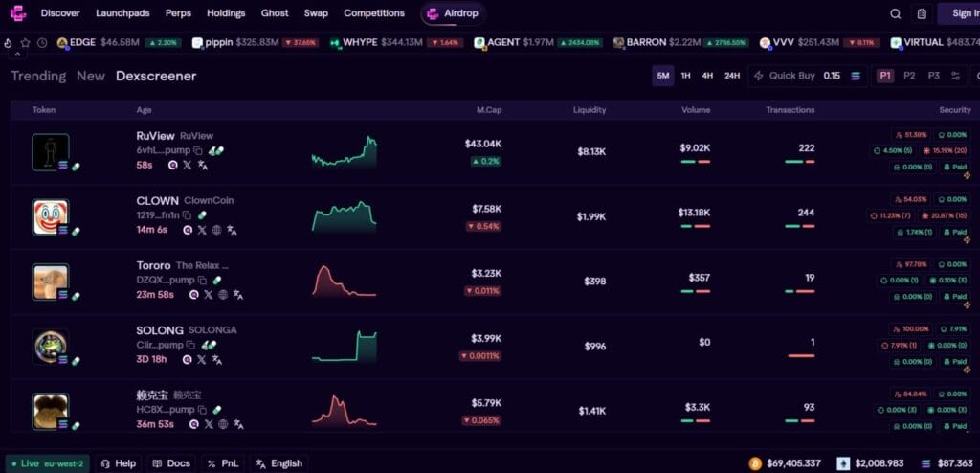980x473 pixels.
Task: Open the filter settings sliders next to P3
Action: 954,76
